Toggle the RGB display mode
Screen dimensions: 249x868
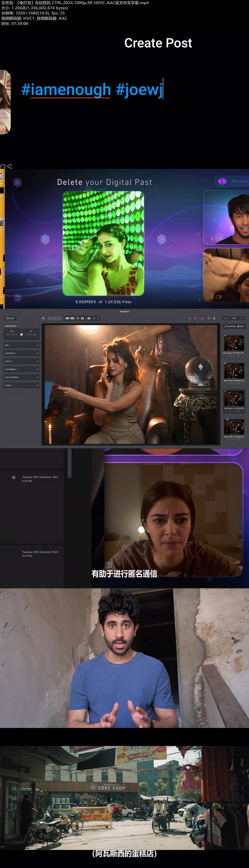click(x=67, y=318)
